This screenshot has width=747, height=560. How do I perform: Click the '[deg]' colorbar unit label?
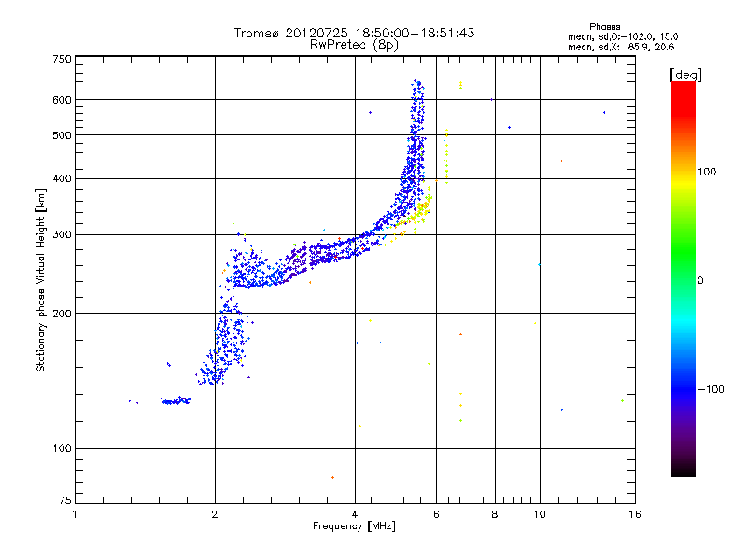pos(685,75)
